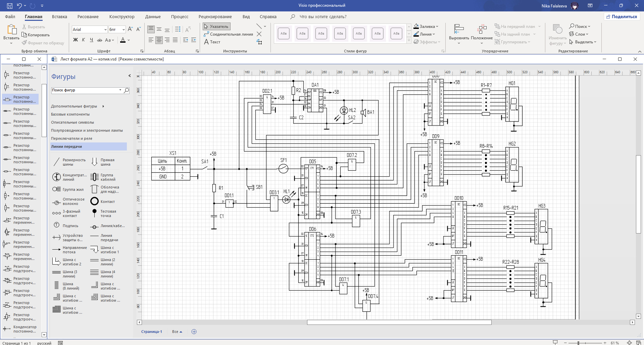Click the Поиск фигур search field
This screenshot has width=644, height=345.
click(x=85, y=90)
